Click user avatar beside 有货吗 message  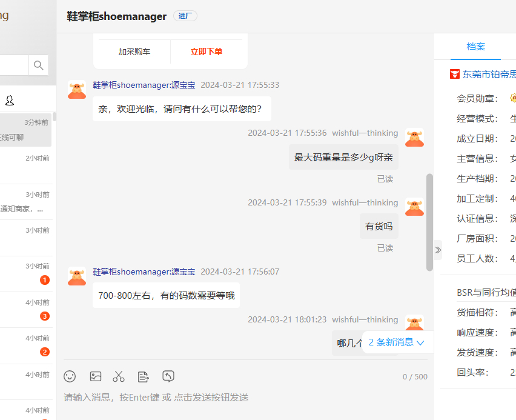tap(414, 207)
